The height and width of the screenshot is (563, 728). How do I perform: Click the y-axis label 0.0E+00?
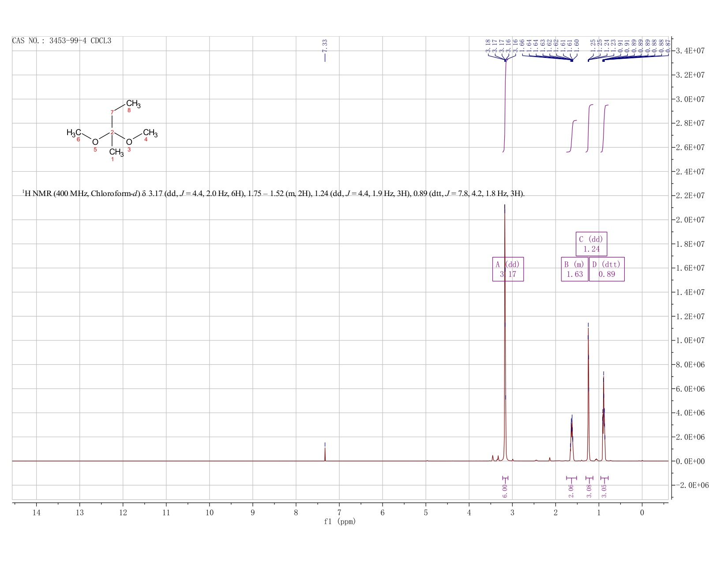coord(690,461)
